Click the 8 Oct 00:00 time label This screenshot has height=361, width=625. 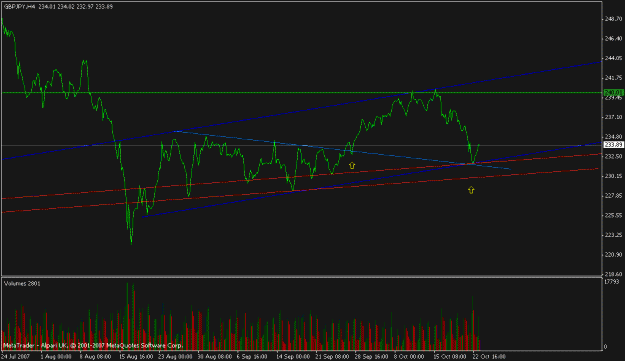click(x=409, y=357)
